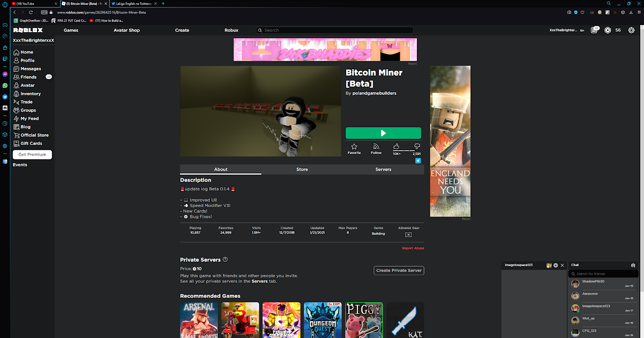Open the Robux balance icon
644x338 pixels.
pyautogui.click(x=608, y=30)
